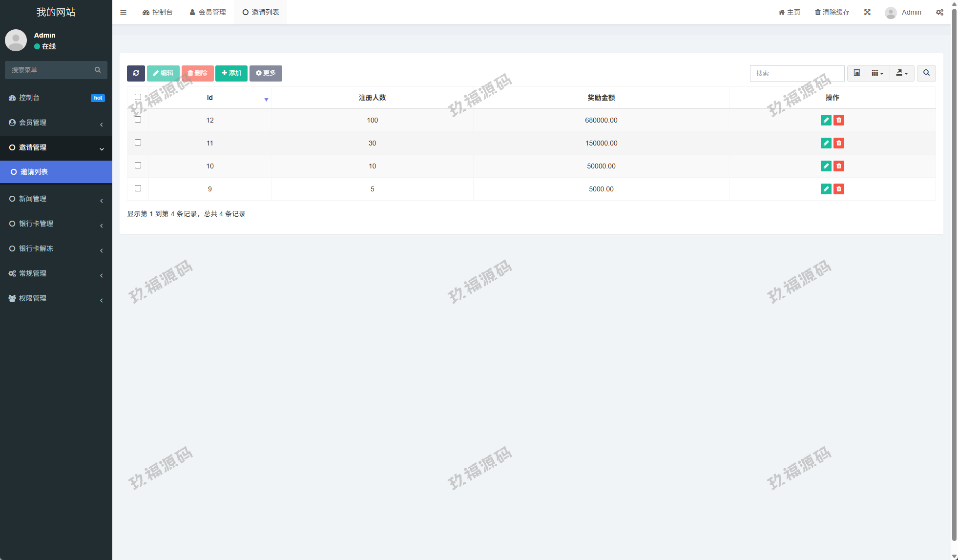Switch to the 控制台 tab
Screen dimensions: 958x560
click(158, 12)
